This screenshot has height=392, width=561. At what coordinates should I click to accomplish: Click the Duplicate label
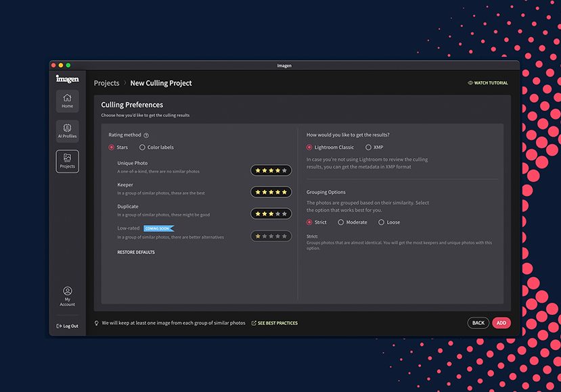(x=128, y=207)
